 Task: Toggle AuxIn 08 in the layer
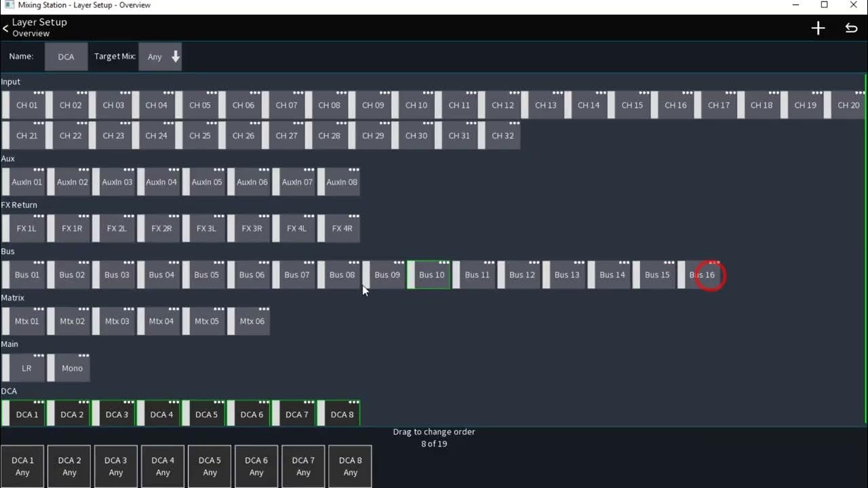(x=339, y=182)
